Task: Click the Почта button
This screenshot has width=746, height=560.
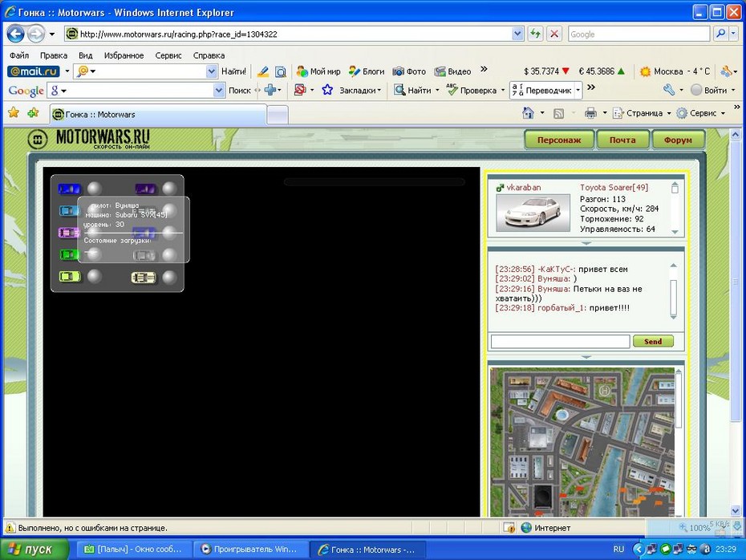Action: coord(622,140)
